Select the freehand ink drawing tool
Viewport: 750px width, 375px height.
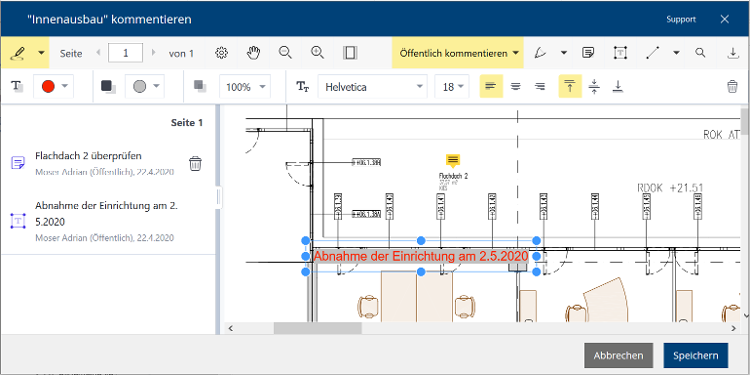click(540, 53)
